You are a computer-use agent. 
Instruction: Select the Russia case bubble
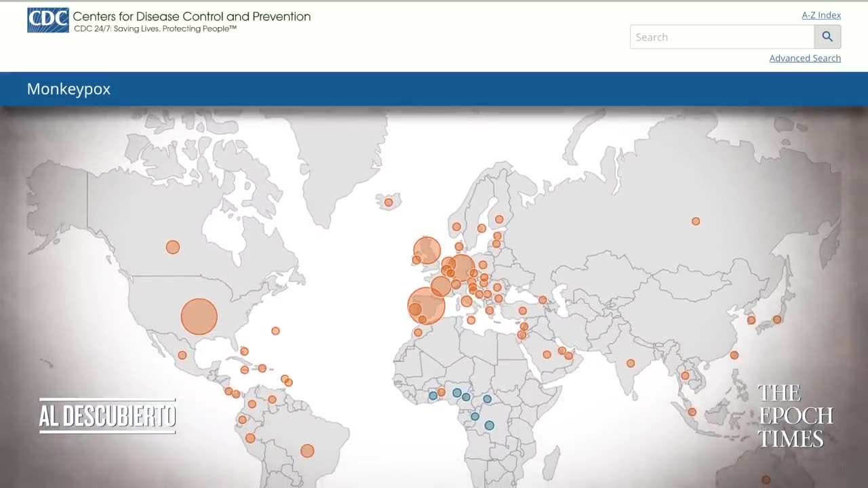click(696, 222)
